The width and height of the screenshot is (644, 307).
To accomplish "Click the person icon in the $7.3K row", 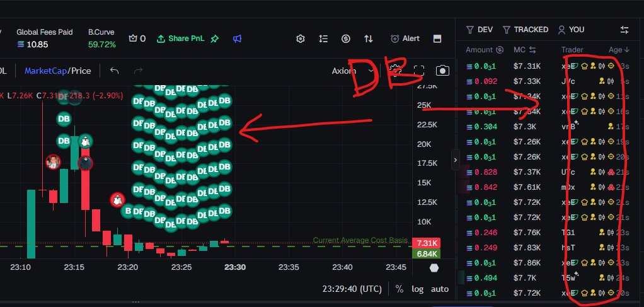I will point(611,127).
